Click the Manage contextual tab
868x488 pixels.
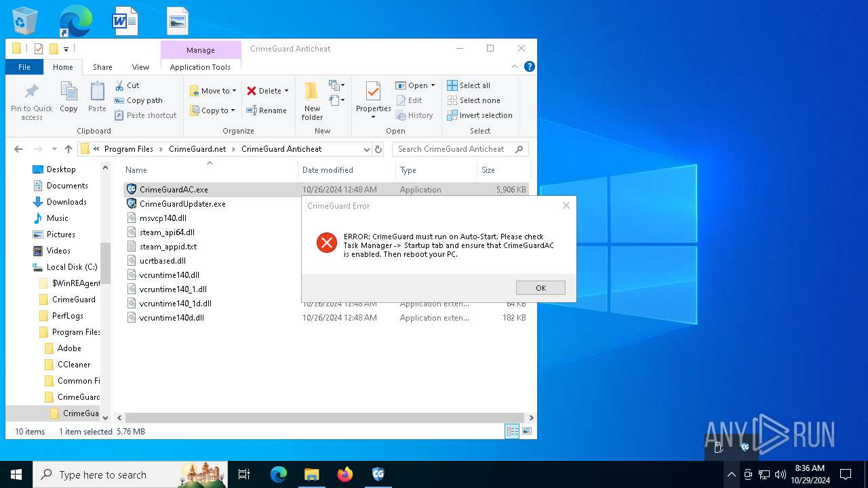201,50
